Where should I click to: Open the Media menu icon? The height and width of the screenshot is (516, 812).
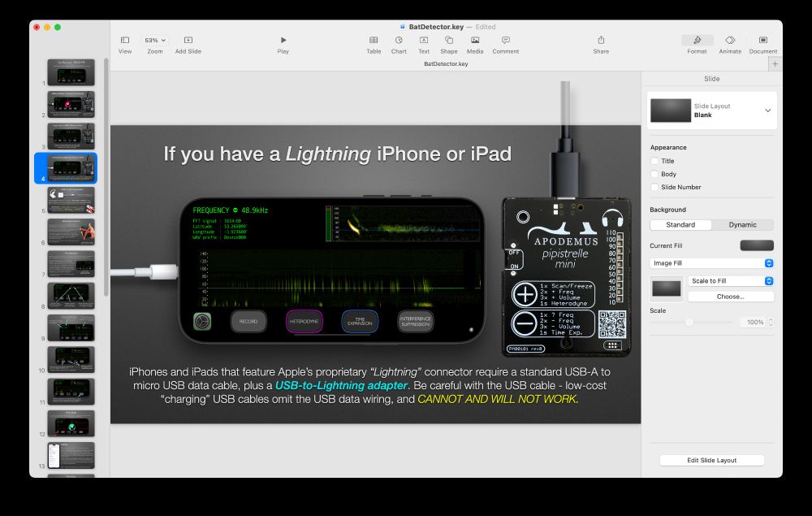(475, 40)
